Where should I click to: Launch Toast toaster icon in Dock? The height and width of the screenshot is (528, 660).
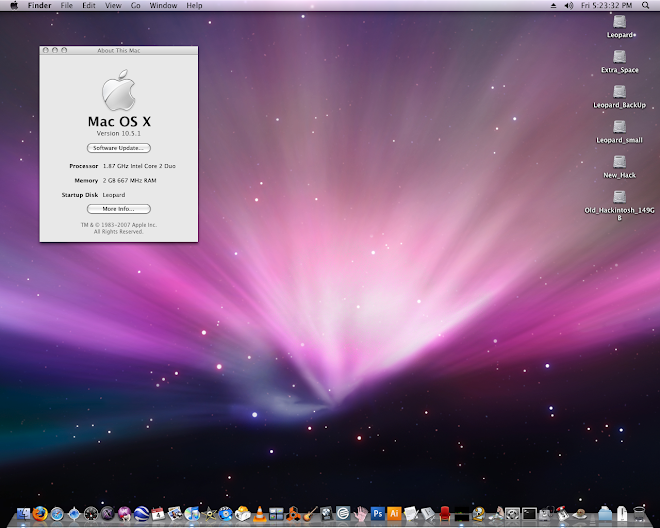pos(242,514)
